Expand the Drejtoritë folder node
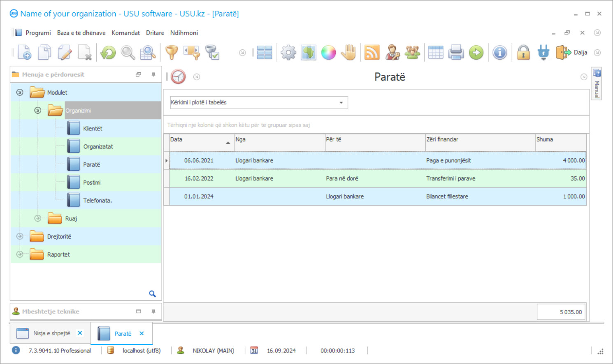Screen dimensions: 613x364 point(20,236)
